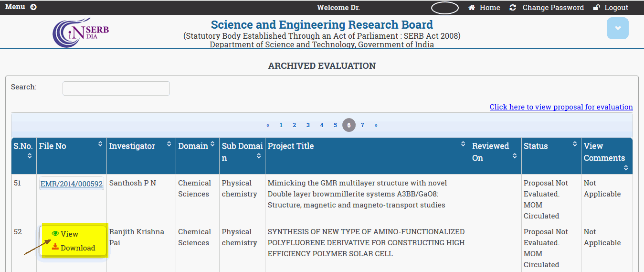Click the Menu arrow icon
The image size is (644, 272).
[33, 7]
